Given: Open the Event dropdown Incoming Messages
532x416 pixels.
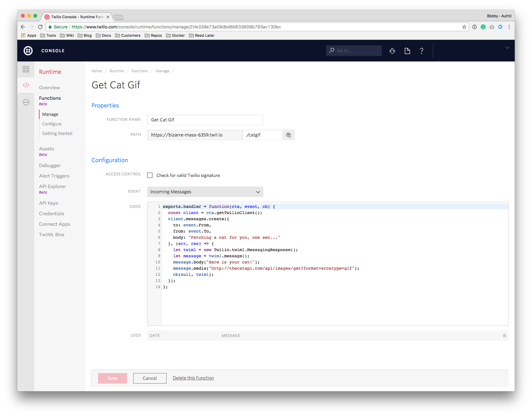Looking at the screenshot, I should (205, 192).
